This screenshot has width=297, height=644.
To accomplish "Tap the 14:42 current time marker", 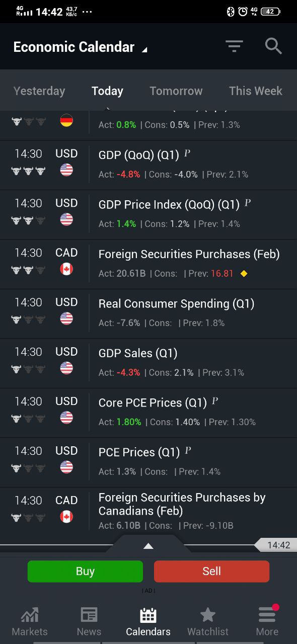I will (276, 545).
